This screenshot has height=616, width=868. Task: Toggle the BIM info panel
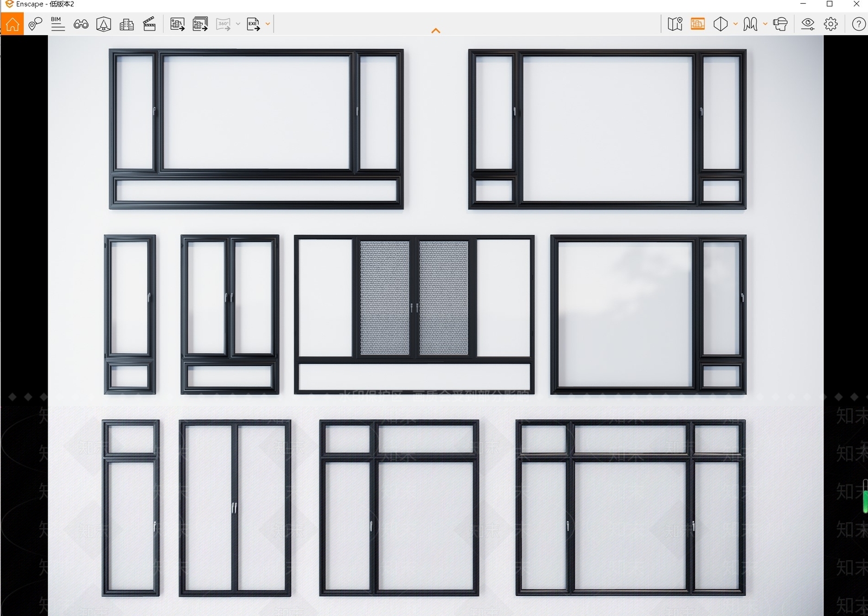click(58, 24)
